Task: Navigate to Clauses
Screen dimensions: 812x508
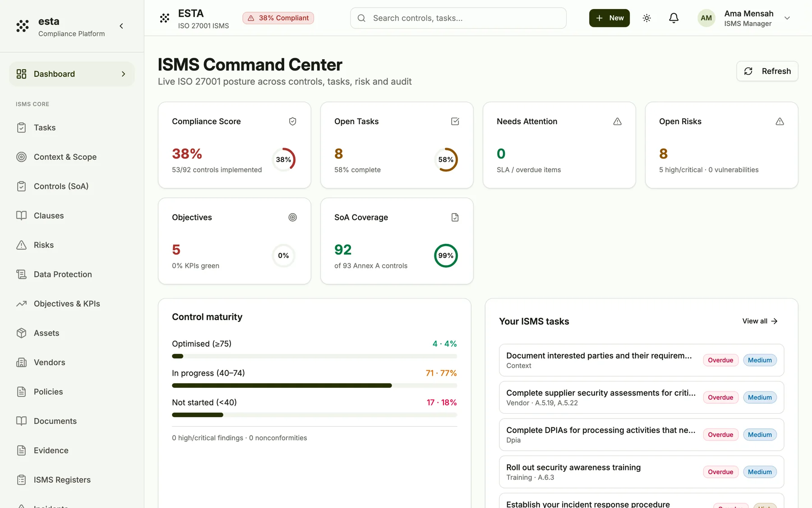Action: (x=72, y=216)
